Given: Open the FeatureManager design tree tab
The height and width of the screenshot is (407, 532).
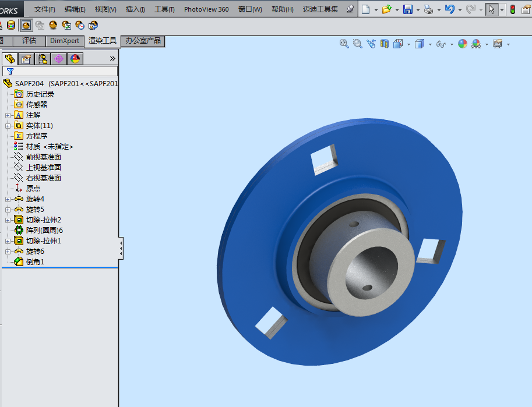Looking at the screenshot, I should coord(10,59).
